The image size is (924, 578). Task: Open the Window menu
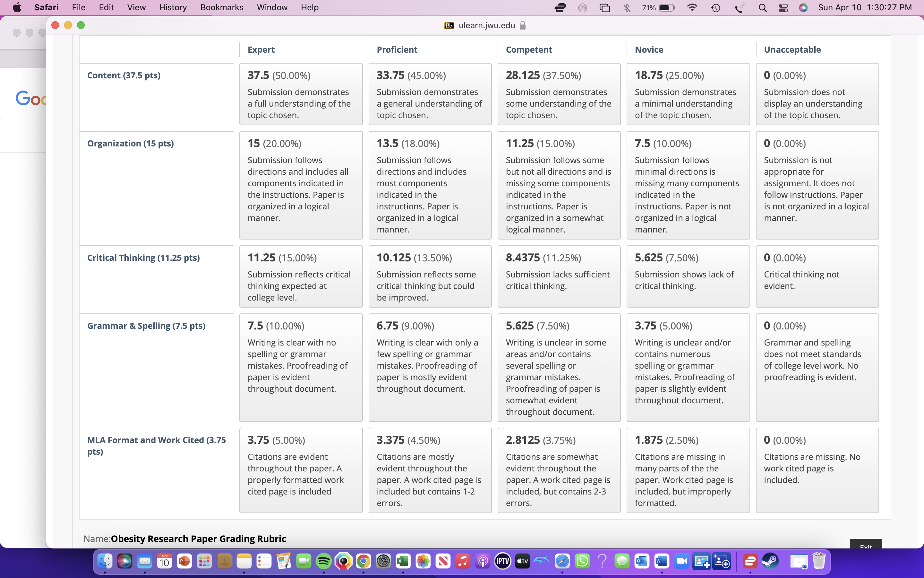coord(272,8)
